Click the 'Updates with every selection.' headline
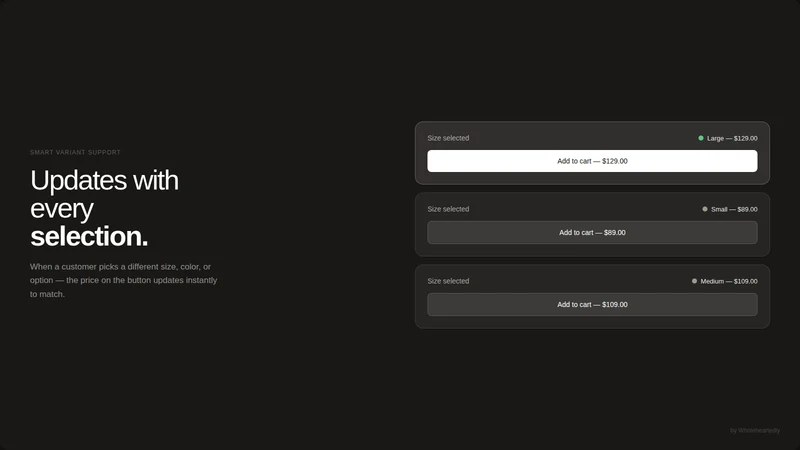This screenshot has height=450, width=800. click(105, 208)
